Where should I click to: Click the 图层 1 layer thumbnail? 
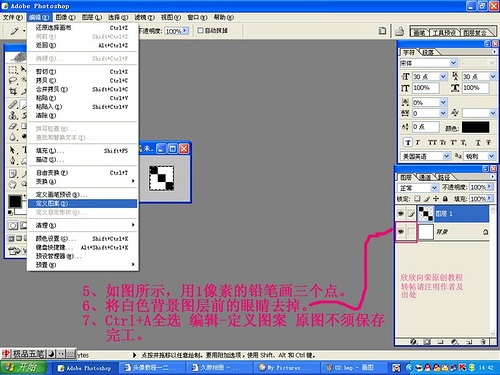(x=426, y=213)
